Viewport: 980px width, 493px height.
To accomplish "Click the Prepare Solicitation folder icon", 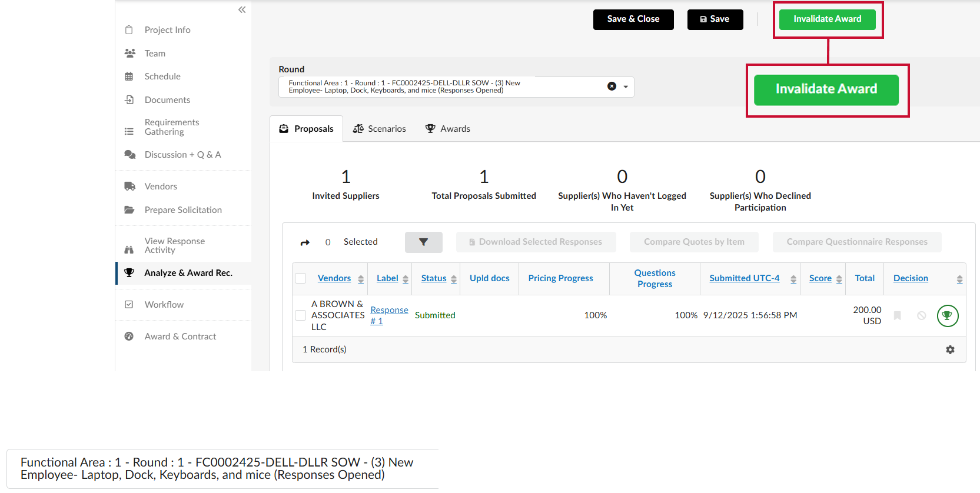I will [x=129, y=210].
